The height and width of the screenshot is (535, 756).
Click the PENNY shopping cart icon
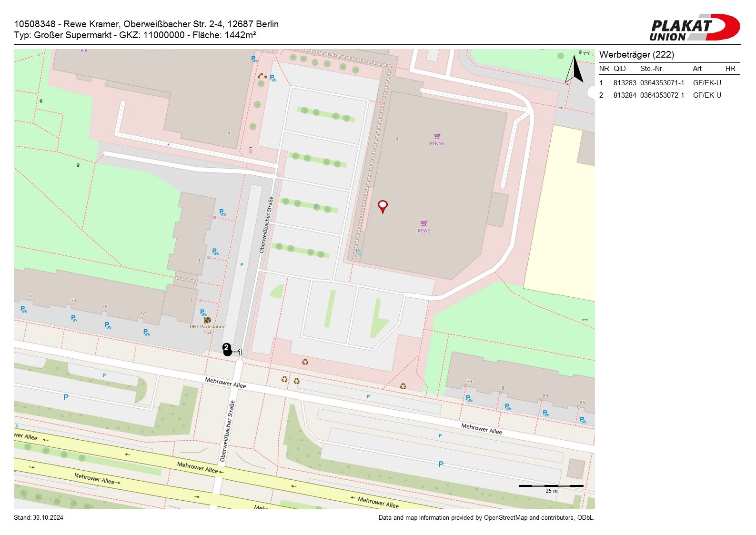[x=437, y=136]
